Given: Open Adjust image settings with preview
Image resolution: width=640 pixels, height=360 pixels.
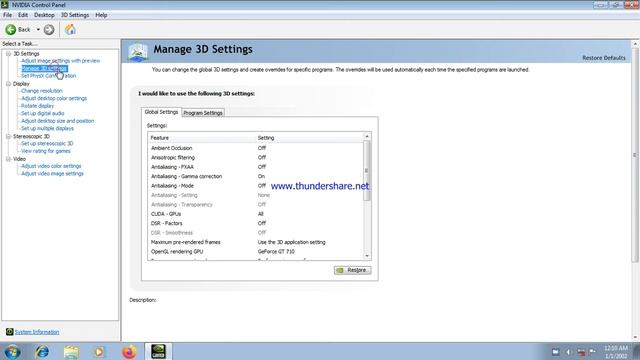Looking at the screenshot, I should pos(60,61).
